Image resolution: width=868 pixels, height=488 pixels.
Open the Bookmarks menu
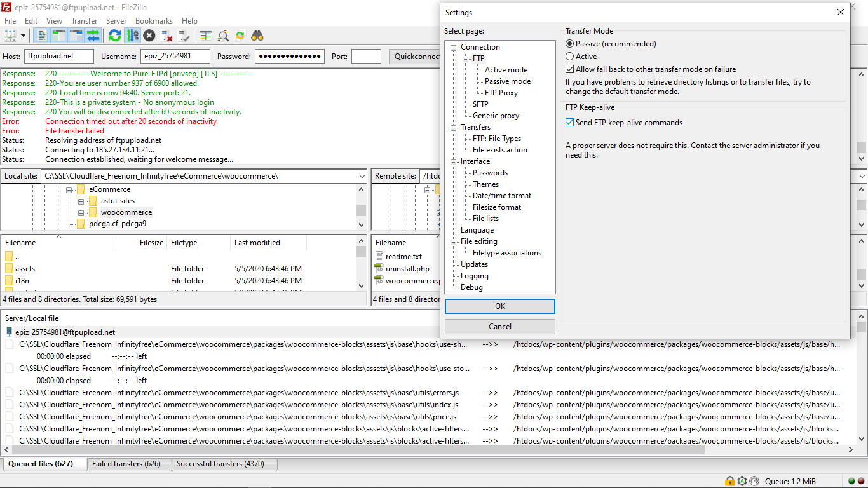[x=153, y=21]
